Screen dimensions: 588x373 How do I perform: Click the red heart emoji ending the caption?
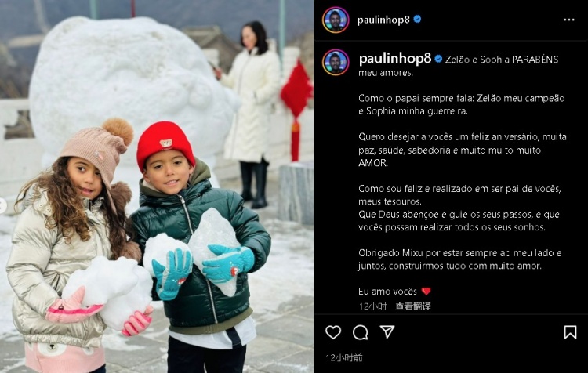(426, 291)
